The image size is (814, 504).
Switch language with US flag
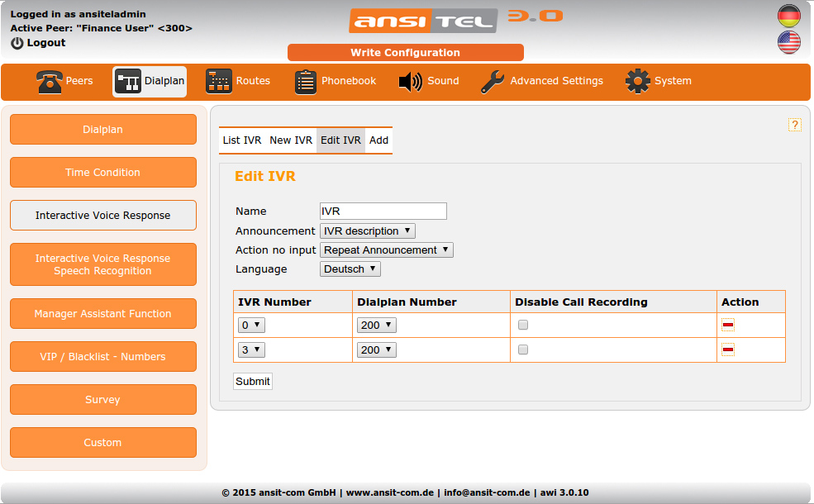pyautogui.click(x=789, y=43)
